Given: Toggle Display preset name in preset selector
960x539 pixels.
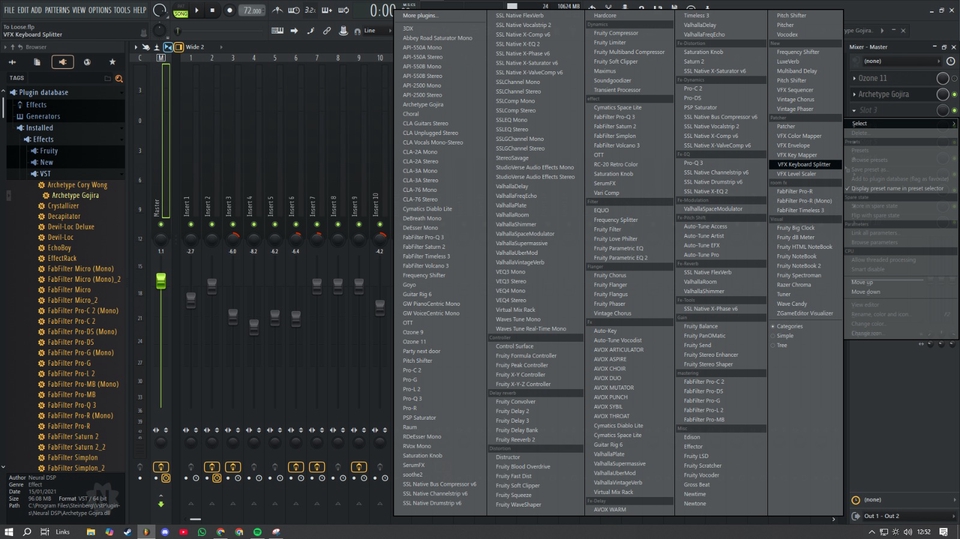Looking at the screenshot, I should [896, 189].
